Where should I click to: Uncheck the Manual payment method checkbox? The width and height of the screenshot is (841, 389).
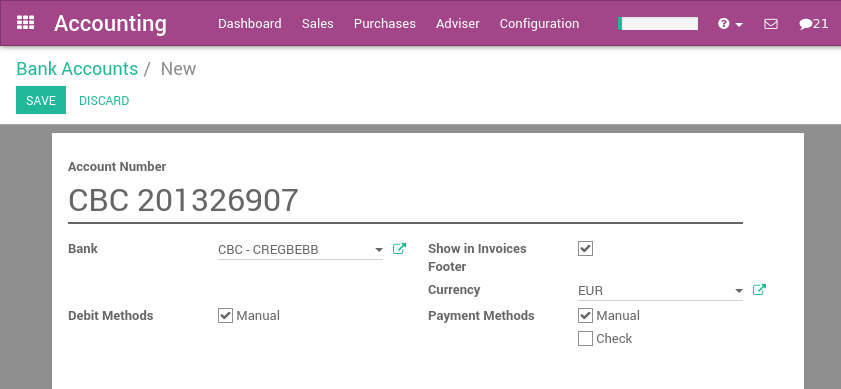(x=585, y=315)
